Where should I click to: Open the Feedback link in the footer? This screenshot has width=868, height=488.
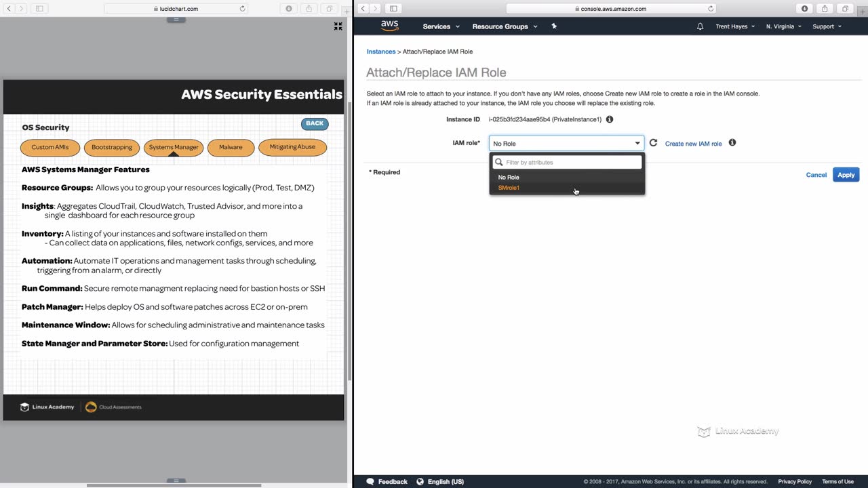click(387, 482)
